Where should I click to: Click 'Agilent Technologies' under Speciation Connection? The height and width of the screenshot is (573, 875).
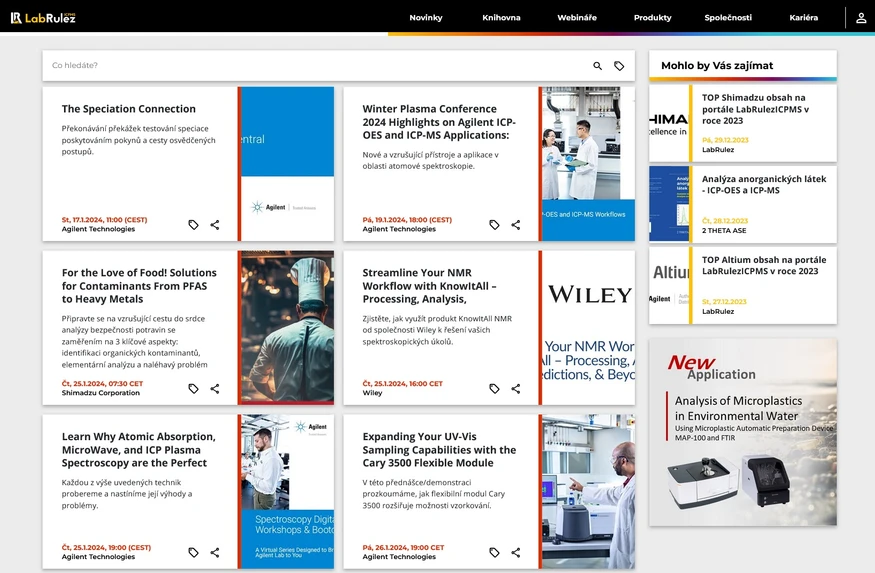[98, 229]
